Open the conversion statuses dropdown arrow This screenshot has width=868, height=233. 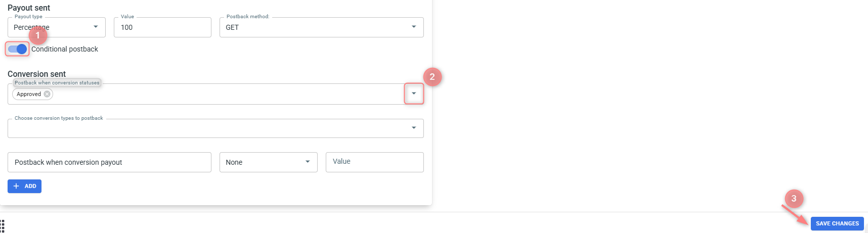[414, 94]
